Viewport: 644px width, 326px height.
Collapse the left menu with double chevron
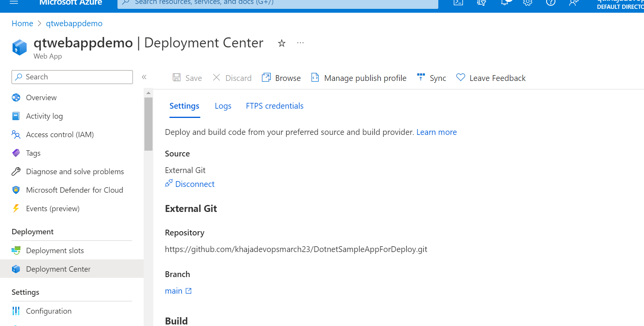tap(144, 77)
